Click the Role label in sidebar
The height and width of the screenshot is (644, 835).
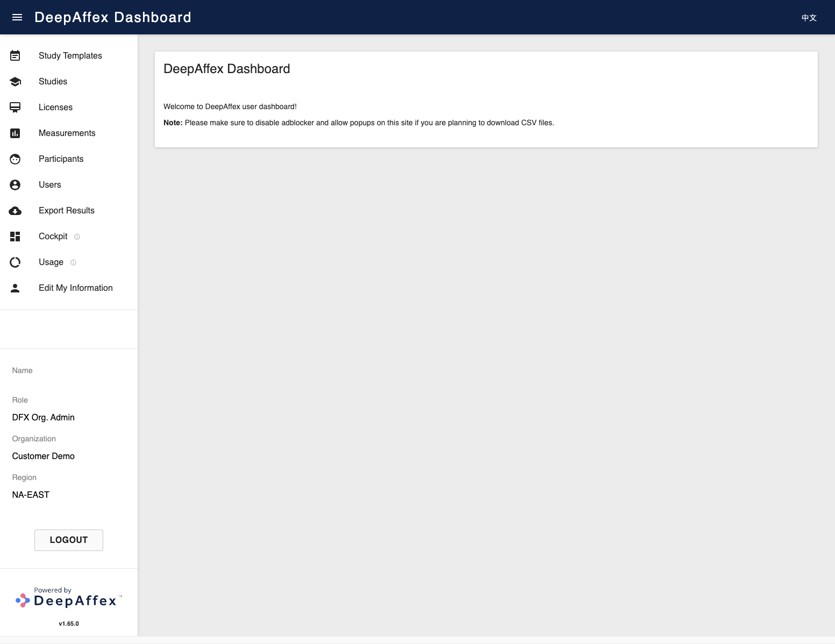click(20, 400)
